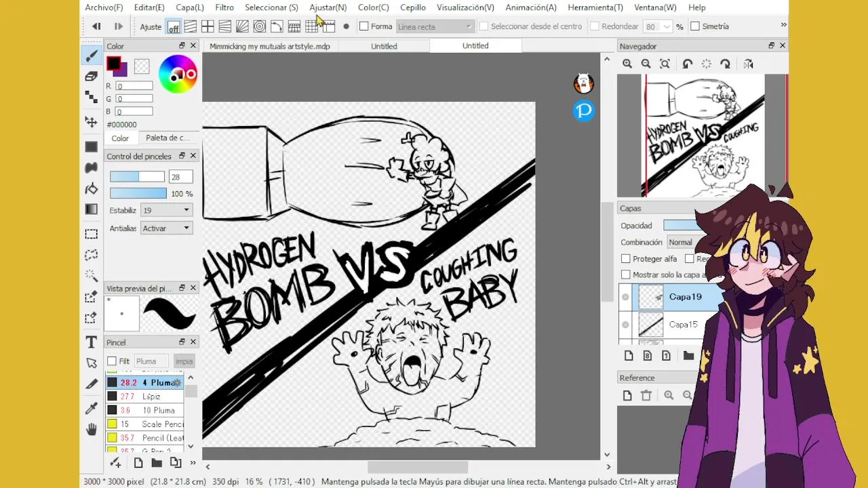Hide layer Capa19 visibility dot
868x488 pixels.
(x=625, y=297)
